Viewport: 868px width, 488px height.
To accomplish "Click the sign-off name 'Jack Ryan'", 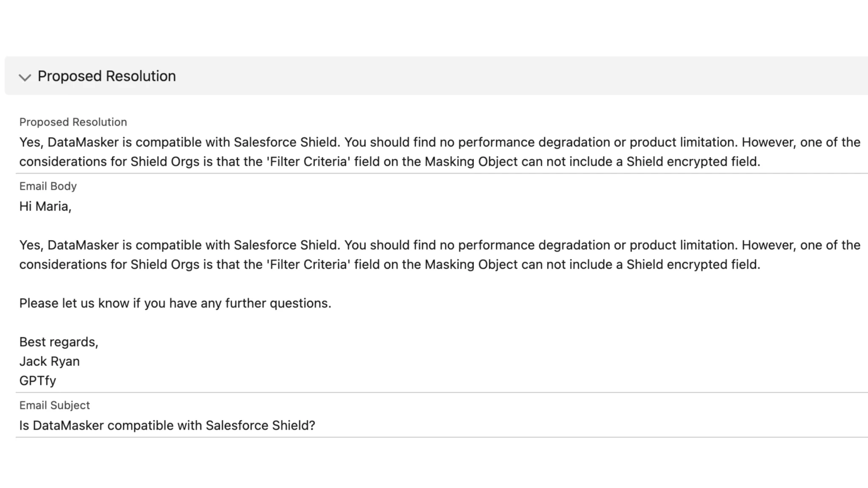I will [50, 361].
